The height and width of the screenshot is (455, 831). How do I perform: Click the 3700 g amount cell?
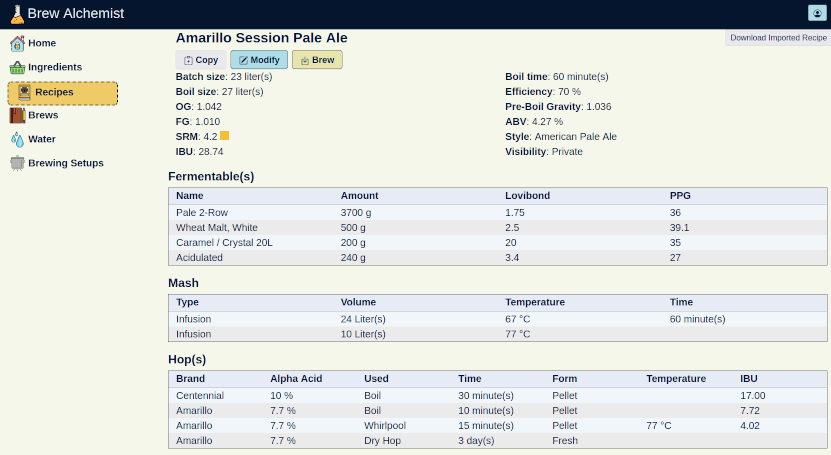point(356,212)
